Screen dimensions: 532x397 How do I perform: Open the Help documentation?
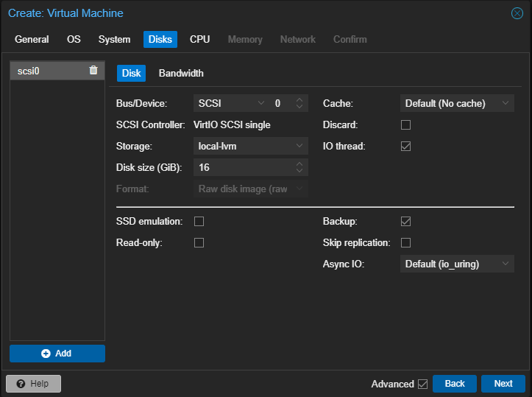click(x=33, y=384)
